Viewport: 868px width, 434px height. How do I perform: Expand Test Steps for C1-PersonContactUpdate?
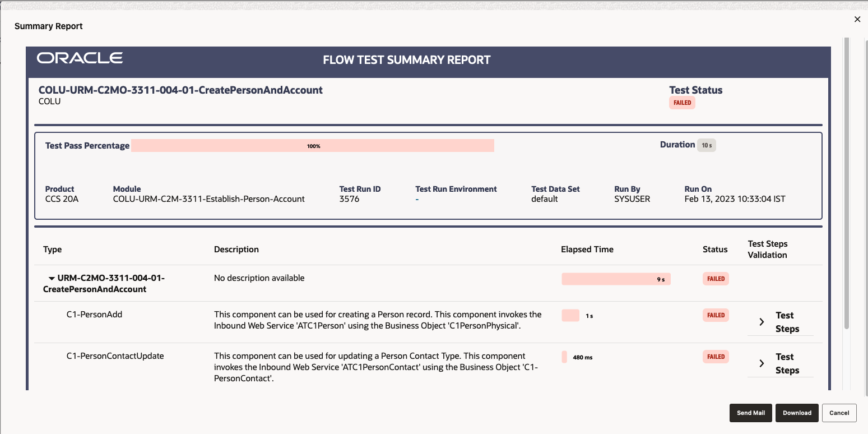coord(761,363)
